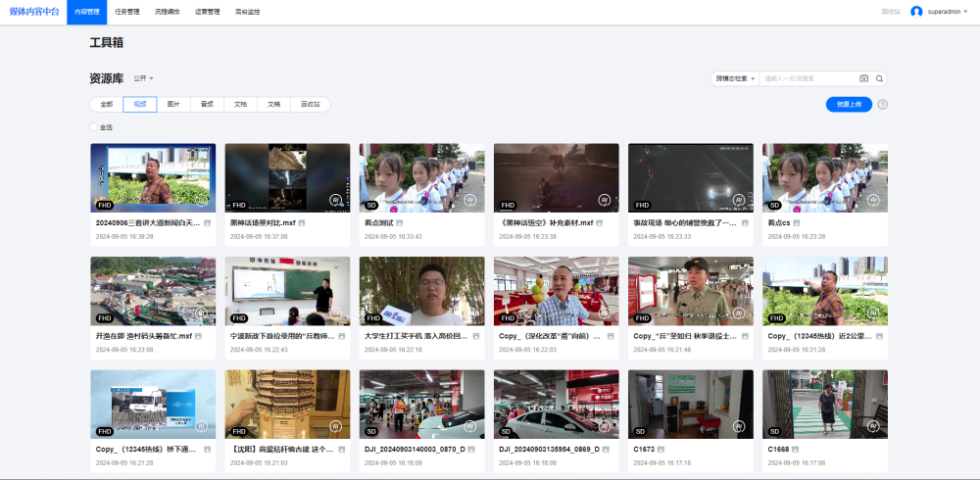Select the 图片 filter option
This screenshot has width=980, height=480.
(173, 104)
